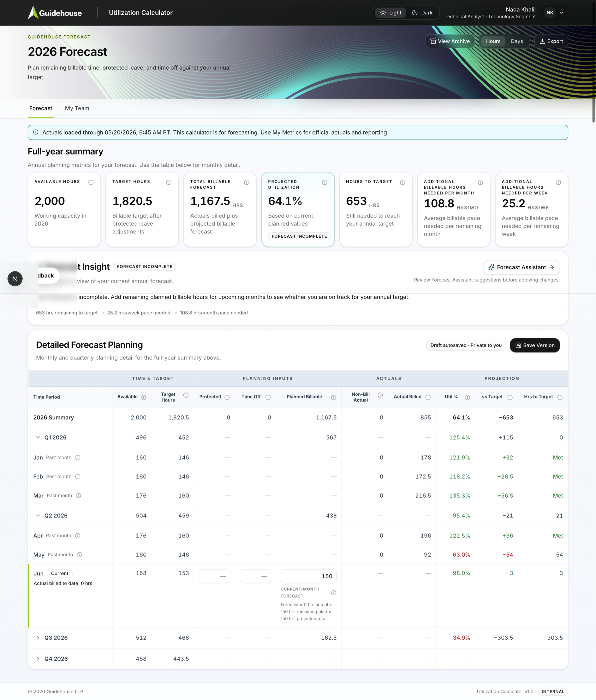
Task: Click the 'Utilization Calculator v1.0' footer text
Action: (x=505, y=692)
